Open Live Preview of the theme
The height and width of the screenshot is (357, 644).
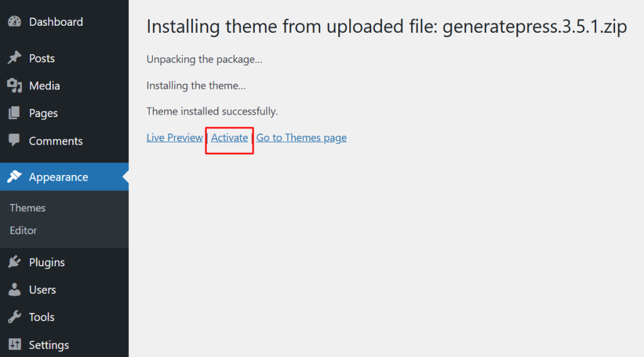174,137
